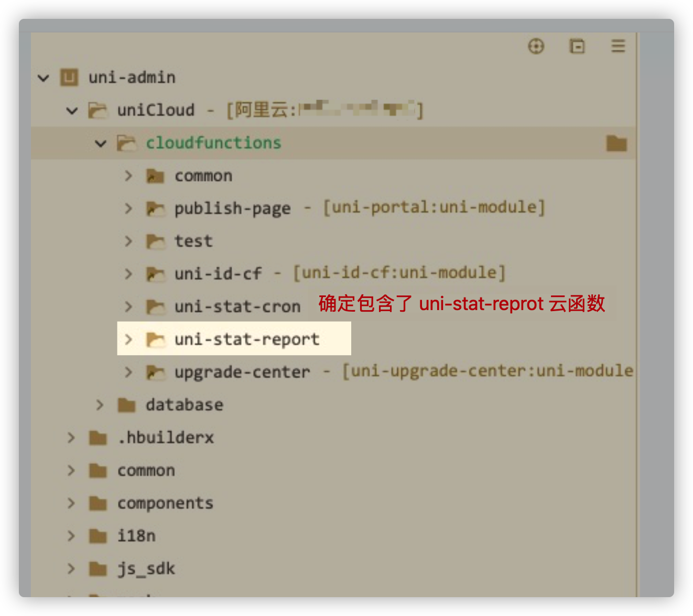Select the uni-id-cf label

[x=218, y=274]
